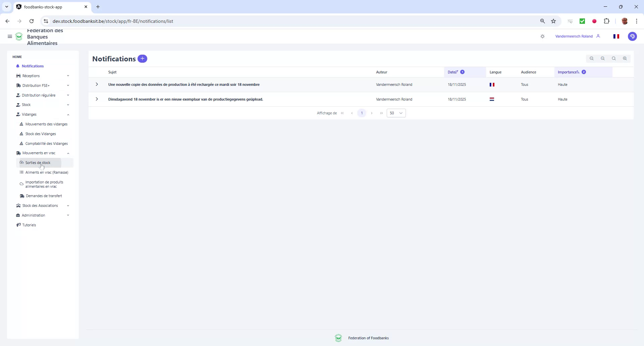Click the search magnifier icon above the table
The image size is (644, 346).
click(x=614, y=58)
